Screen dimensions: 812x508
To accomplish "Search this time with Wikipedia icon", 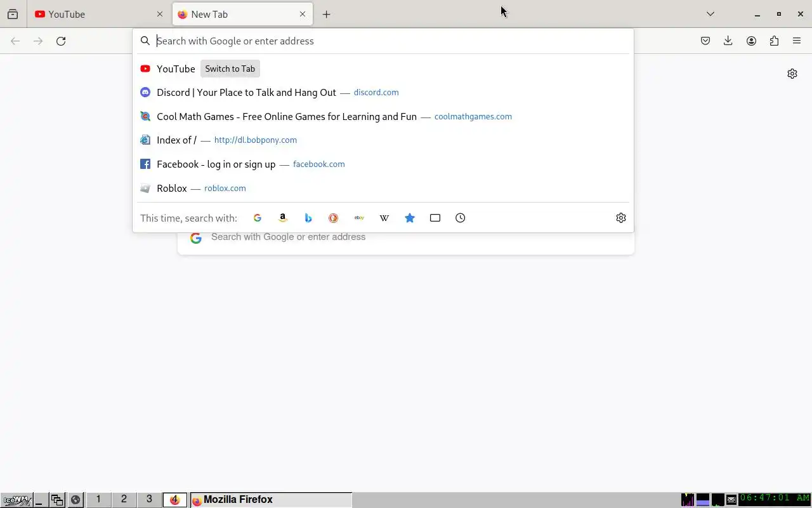I will [384, 218].
